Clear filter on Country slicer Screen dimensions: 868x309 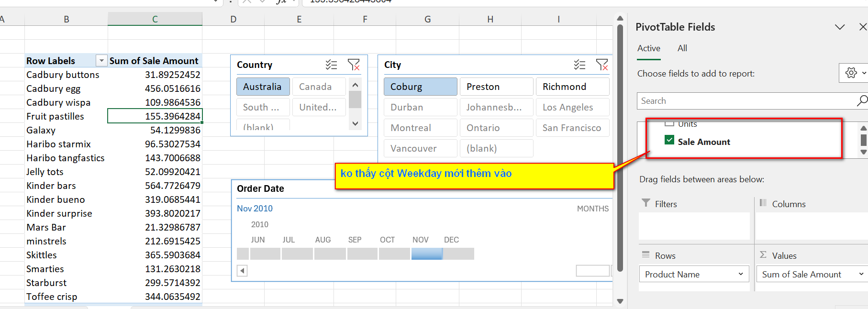(354, 65)
